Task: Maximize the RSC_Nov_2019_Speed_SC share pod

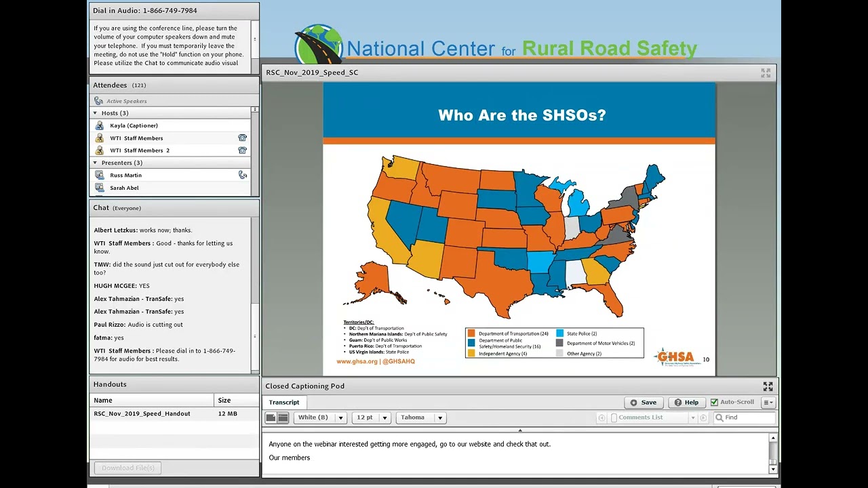Action: pos(766,73)
